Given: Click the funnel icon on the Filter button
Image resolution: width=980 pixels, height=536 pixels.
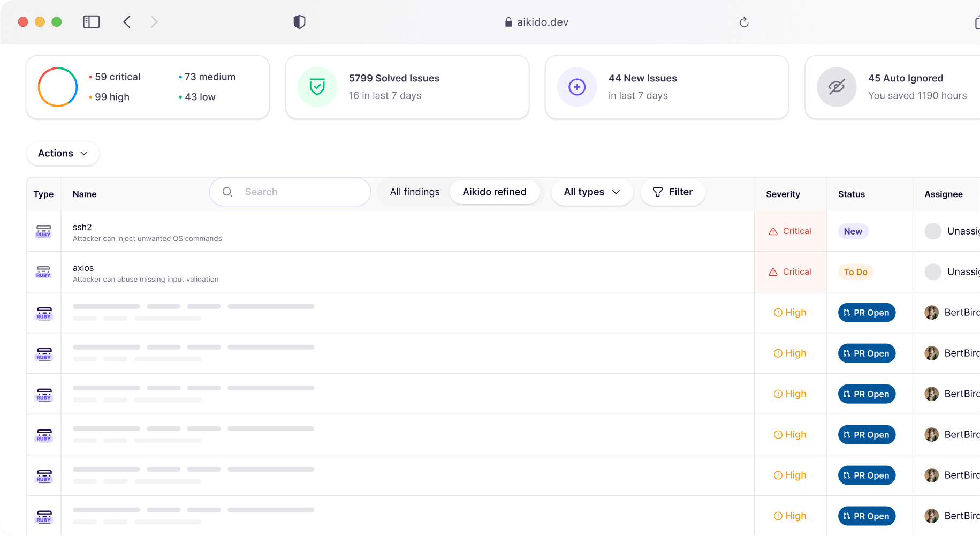Looking at the screenshot, I should tap(658, 192).
